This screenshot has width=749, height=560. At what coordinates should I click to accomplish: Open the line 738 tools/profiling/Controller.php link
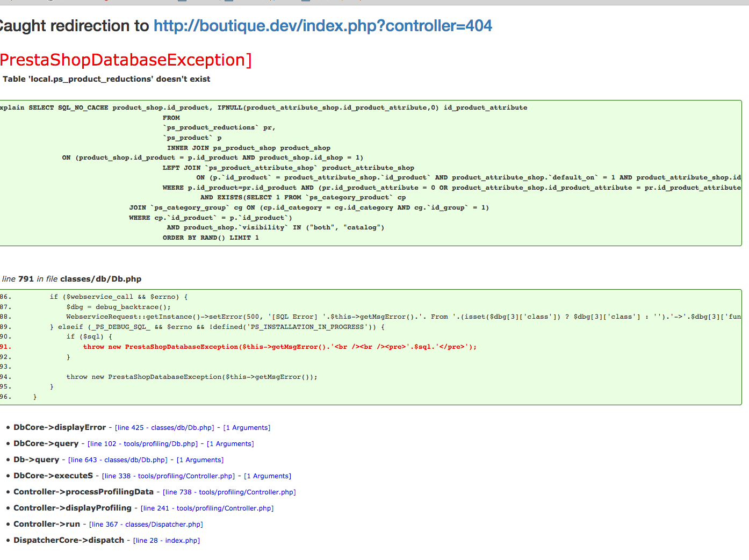pyautogui.click(x=229, y=492)
